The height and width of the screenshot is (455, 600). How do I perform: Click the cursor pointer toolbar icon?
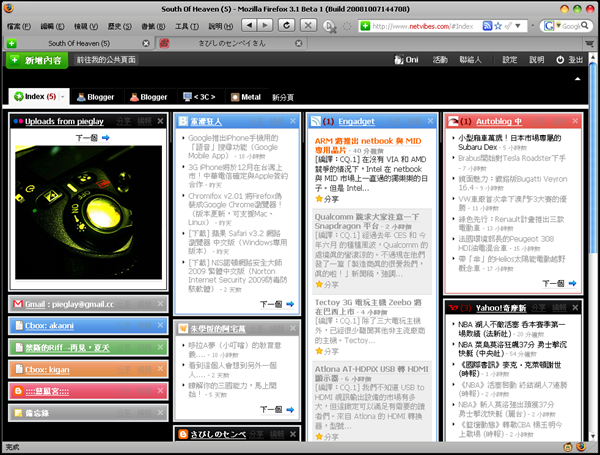click(x=329, y=26)
